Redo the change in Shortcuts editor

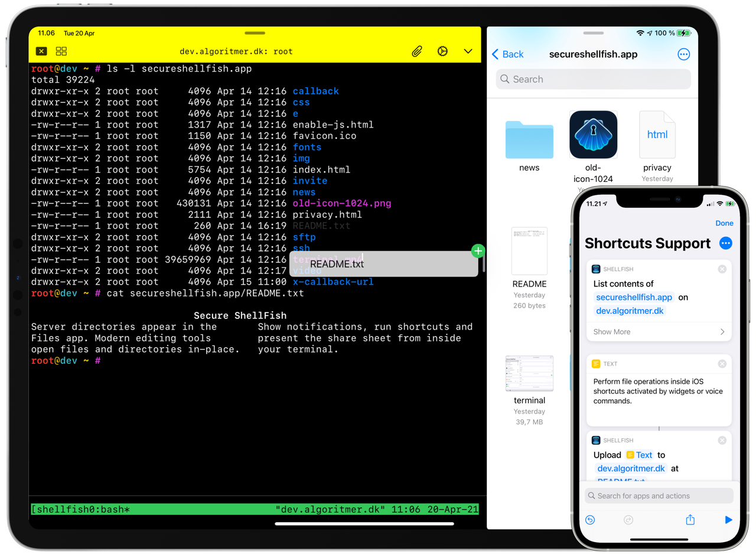628,520
